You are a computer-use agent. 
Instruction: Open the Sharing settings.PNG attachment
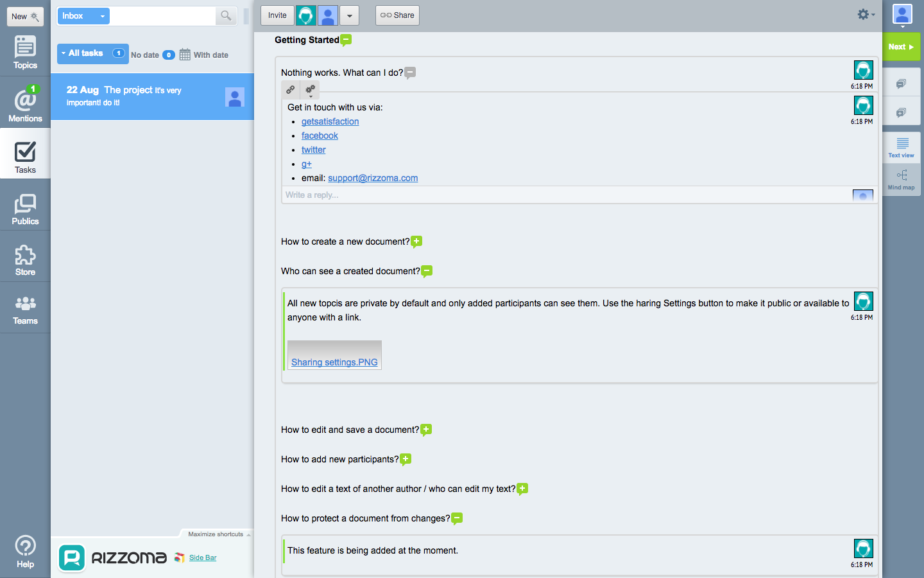(x=334, y=362)
